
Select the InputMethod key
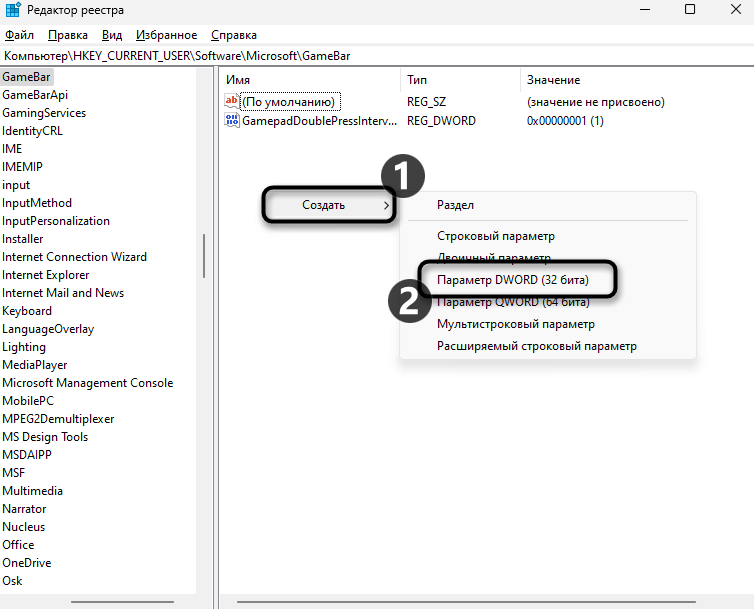(37, 203)
